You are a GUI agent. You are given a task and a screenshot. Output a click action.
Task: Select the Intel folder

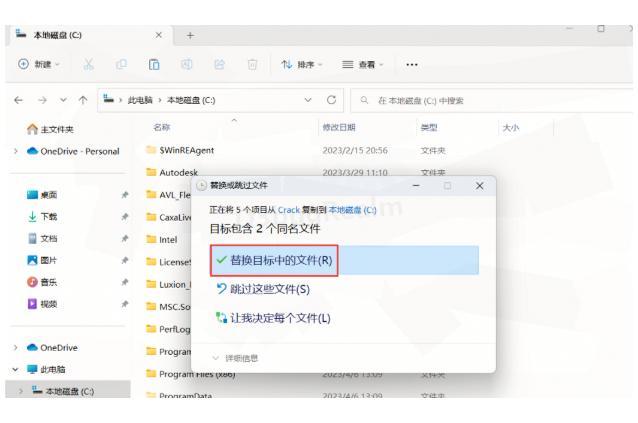(162, 240)
